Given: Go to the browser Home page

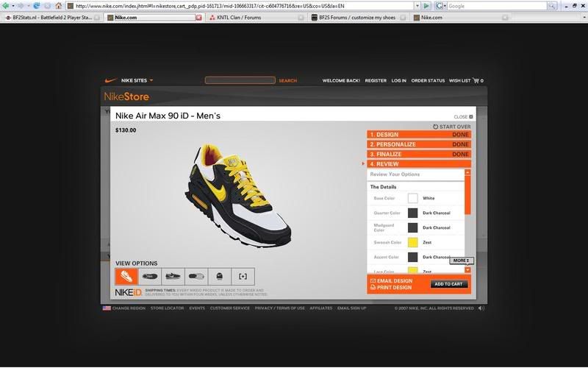Looking at the screenshot, I should tap(59, 6).
